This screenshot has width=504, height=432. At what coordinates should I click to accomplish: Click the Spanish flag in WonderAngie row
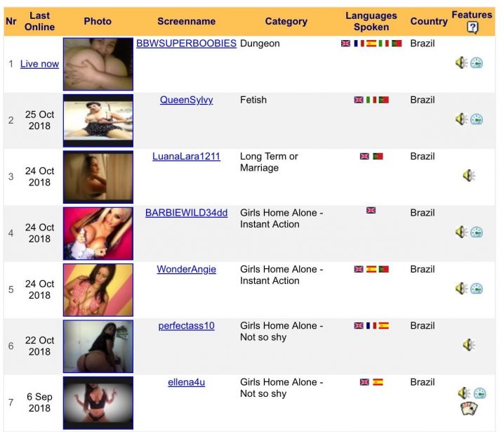pyautogui.click(x=371, y=269)
